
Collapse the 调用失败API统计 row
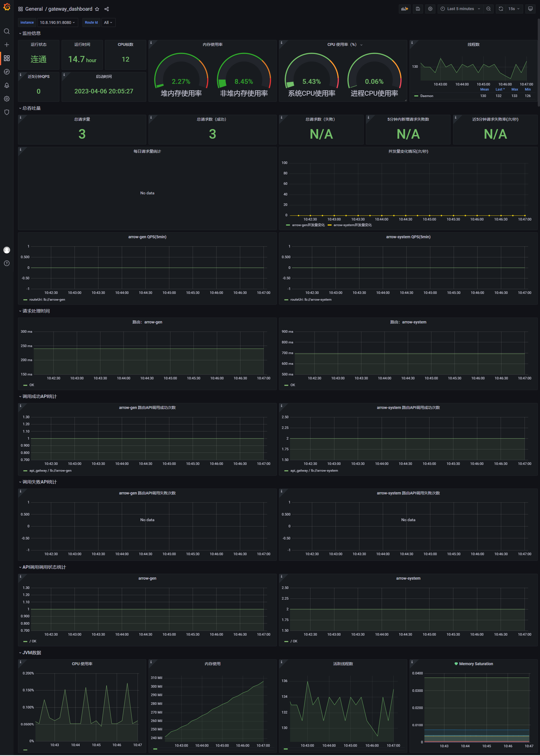(38, 482)
